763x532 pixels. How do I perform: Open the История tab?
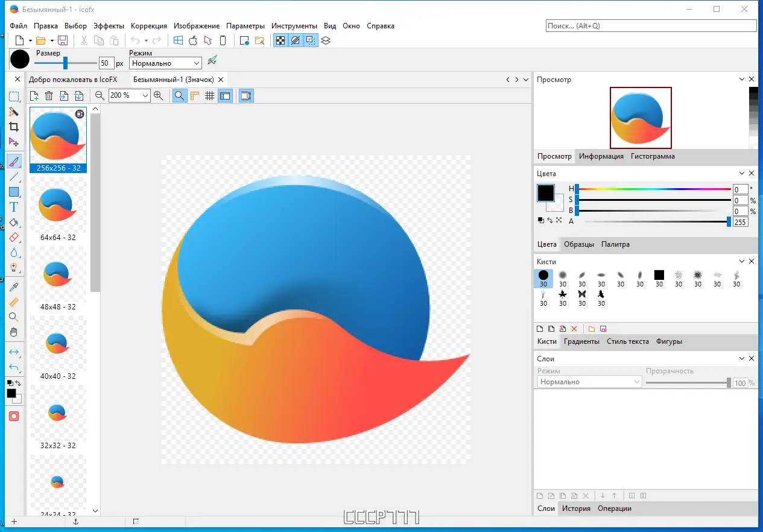(x=576, y=508)
